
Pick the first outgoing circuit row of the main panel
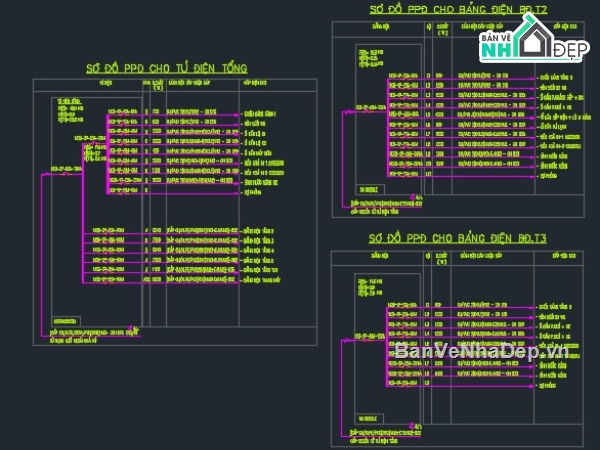(124, 114)
